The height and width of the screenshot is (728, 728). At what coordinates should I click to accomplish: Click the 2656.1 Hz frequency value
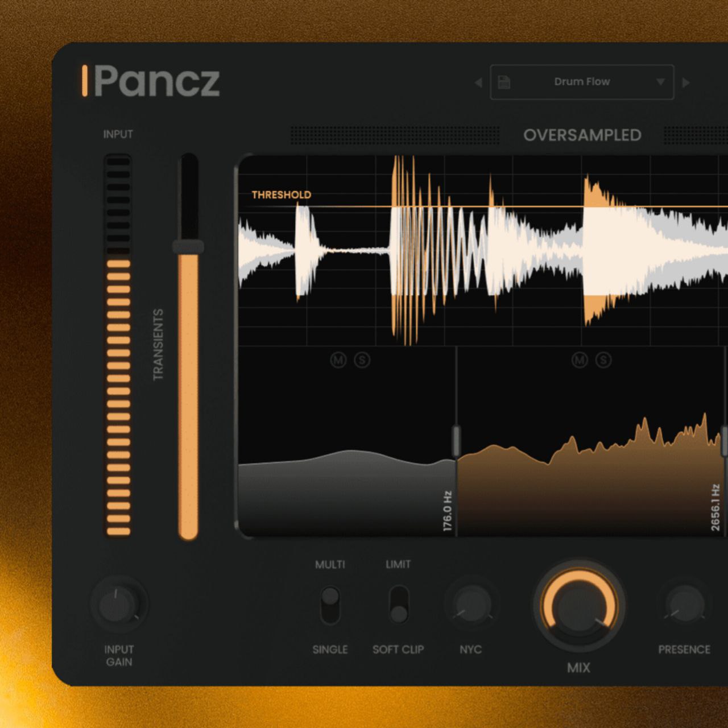tap(715, 508)
